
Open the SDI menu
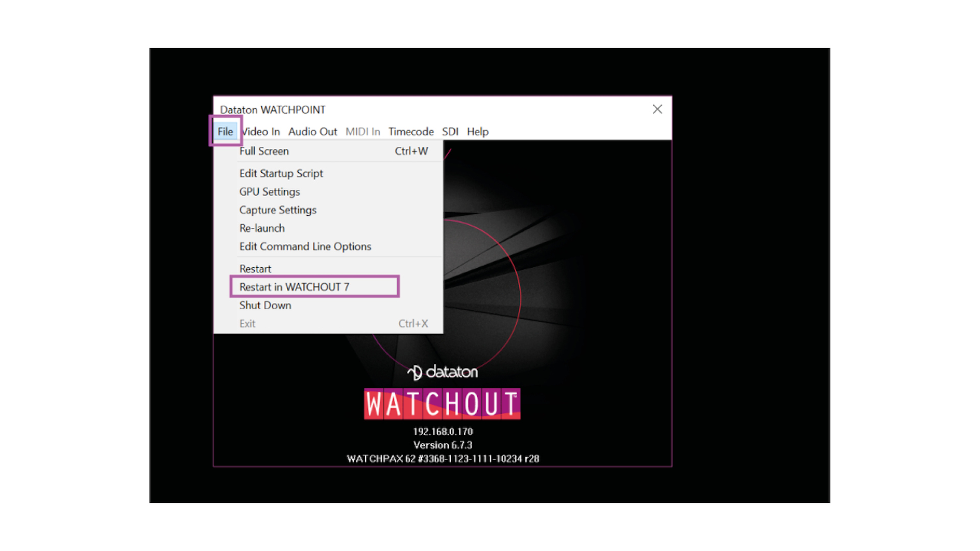tap(450, 132)
